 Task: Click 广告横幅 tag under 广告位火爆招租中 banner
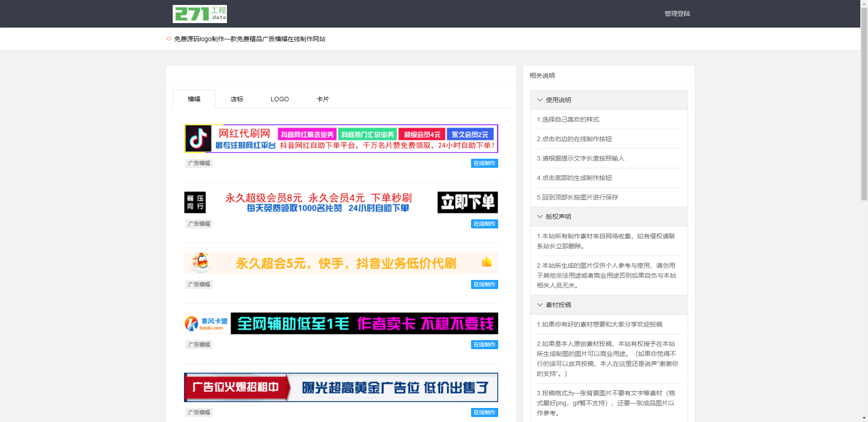[x=199, y=413]
